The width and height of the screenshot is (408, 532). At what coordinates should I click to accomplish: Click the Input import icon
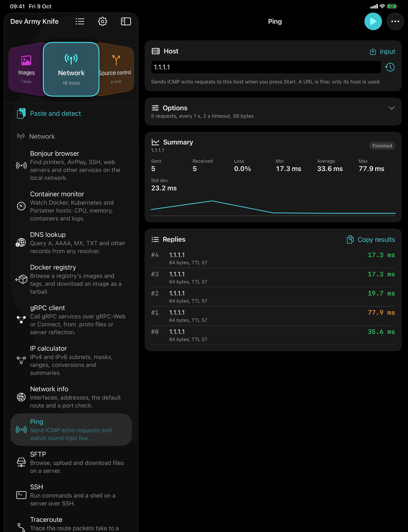point(373,51)
